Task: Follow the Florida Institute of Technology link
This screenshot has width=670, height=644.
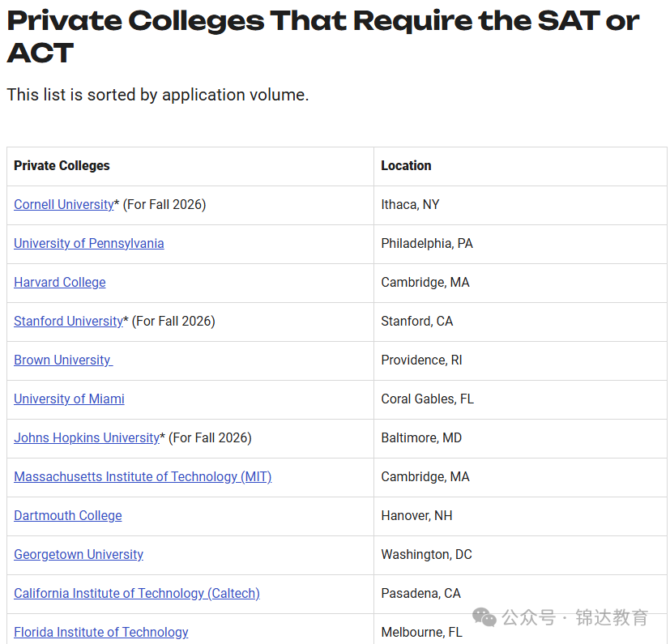Action: [x=100, y=632]
